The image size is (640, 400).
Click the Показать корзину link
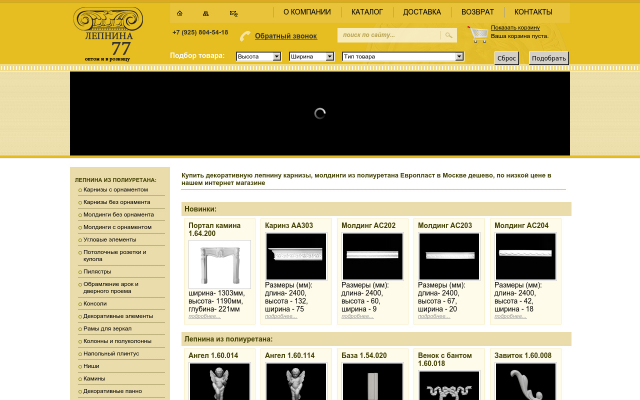515,28
